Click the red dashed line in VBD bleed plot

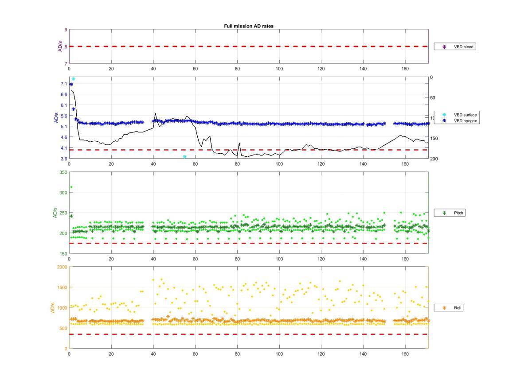coord(249,46)
